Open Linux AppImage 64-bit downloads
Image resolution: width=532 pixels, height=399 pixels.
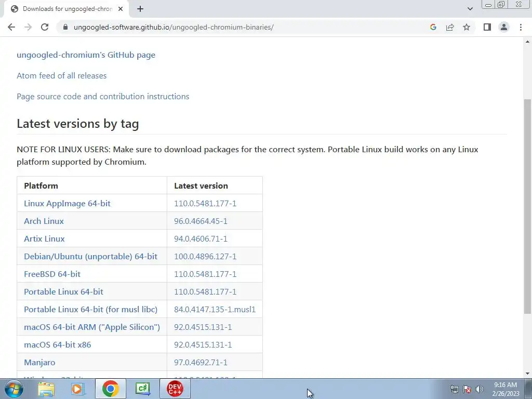coord(67,203)
